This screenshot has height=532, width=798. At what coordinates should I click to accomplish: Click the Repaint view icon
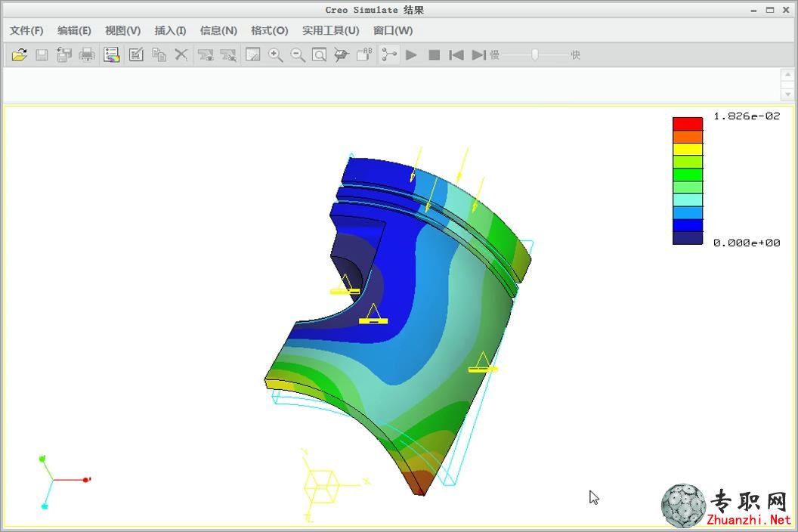253,54
